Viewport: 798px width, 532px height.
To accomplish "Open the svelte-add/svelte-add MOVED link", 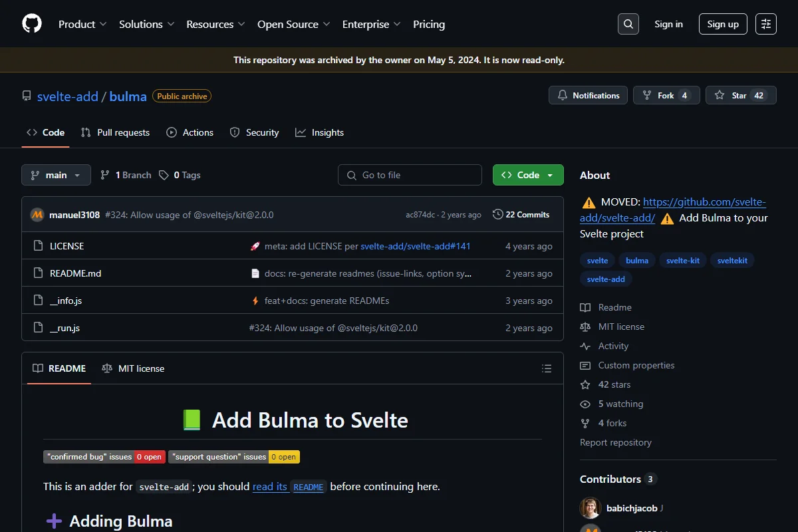I will tap(673, 209).
